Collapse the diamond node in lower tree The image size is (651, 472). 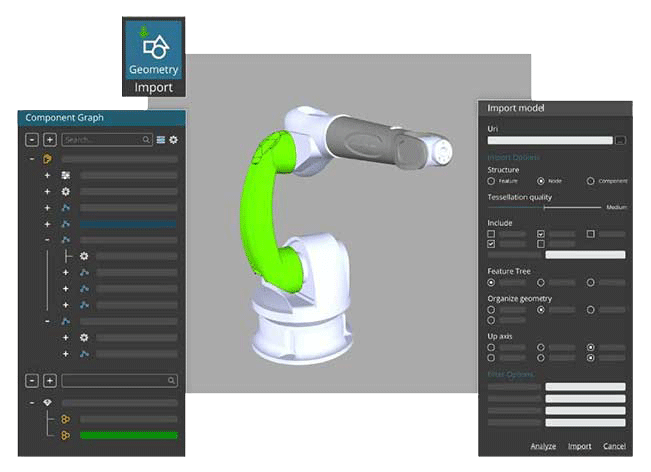coord(31,402)
